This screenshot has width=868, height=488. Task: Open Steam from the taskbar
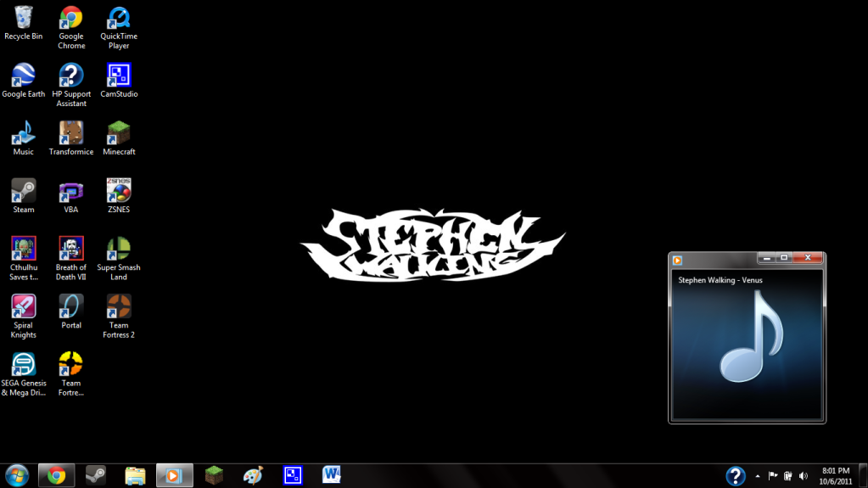point(95,476)
